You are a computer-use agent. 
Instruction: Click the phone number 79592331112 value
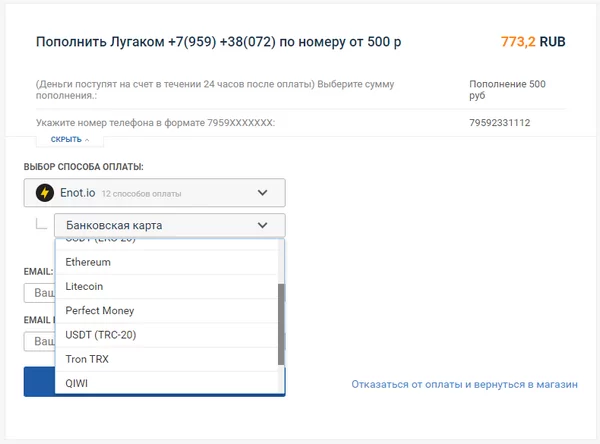[x=500, y=123]
